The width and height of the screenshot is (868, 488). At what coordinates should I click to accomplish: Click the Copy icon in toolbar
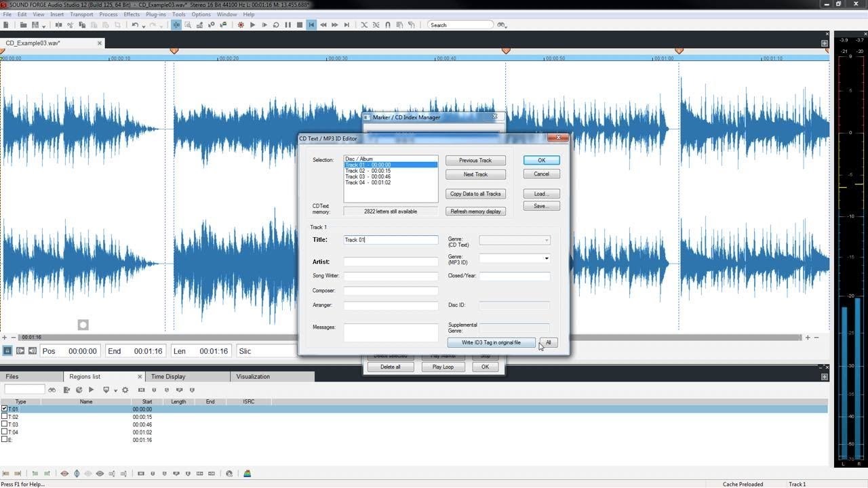tap(82, 25)
